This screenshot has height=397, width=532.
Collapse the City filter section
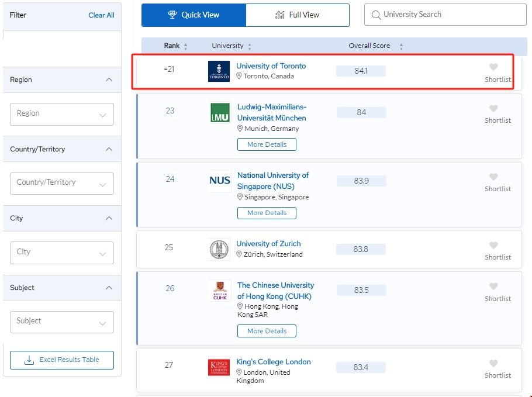click(109, 218)
